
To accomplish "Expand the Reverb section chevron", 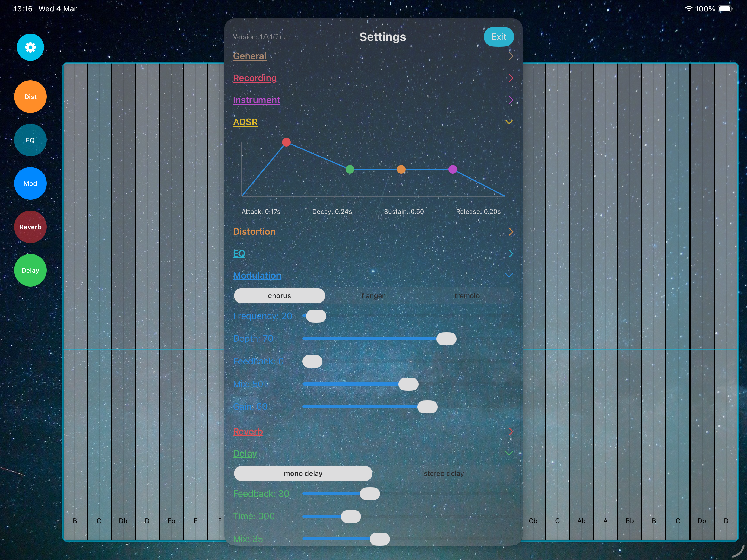I will tap(511, 431).
